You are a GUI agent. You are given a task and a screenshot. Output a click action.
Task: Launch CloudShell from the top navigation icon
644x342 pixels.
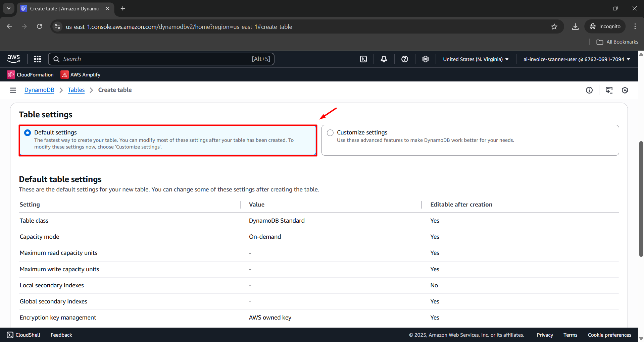363,59
